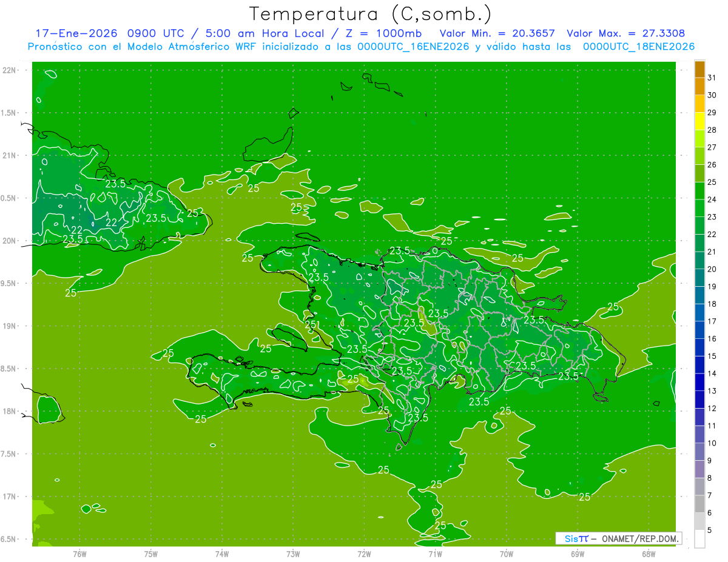
Task: Click the '0000UTC_16ENE2026' initialization time
Action: 413,47
